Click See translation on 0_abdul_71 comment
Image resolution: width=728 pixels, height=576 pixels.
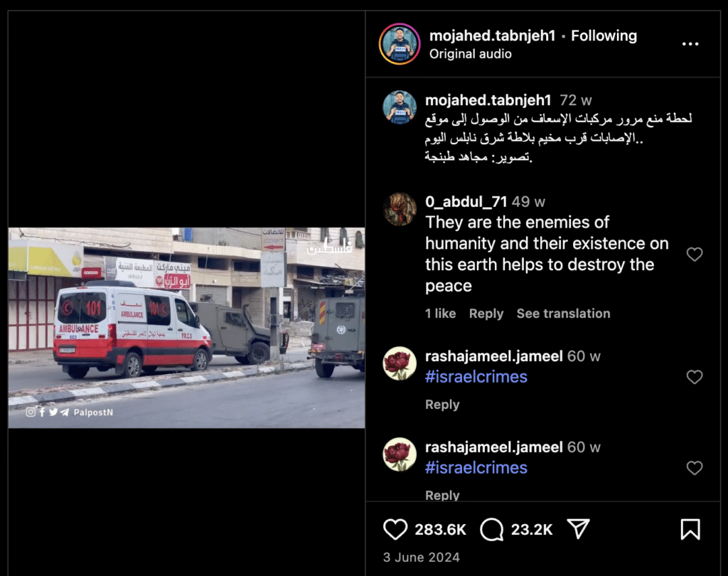[563, 314]
